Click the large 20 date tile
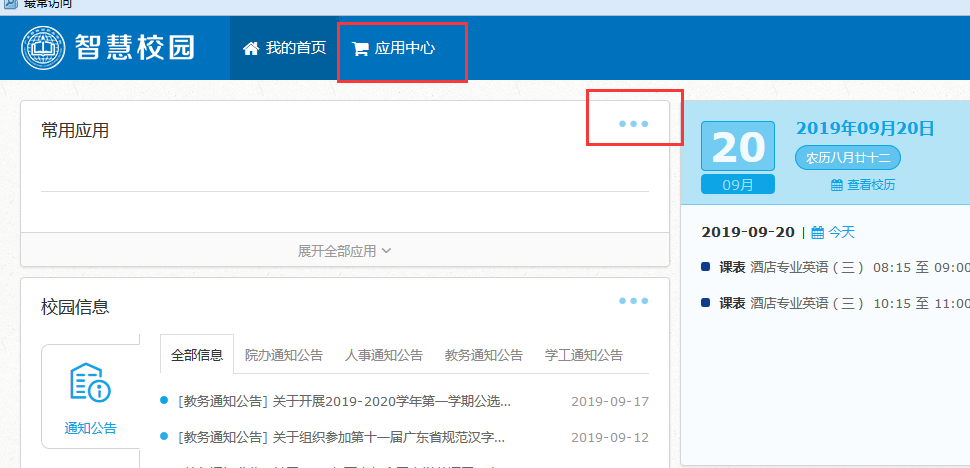970x468 pixels. pyautogui.click(x=738, y=147)
